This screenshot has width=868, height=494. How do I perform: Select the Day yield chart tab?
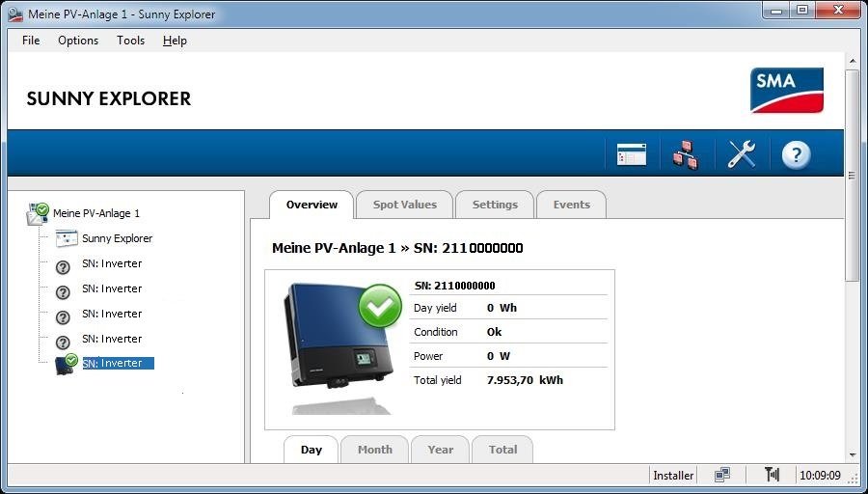coord(312,450)
